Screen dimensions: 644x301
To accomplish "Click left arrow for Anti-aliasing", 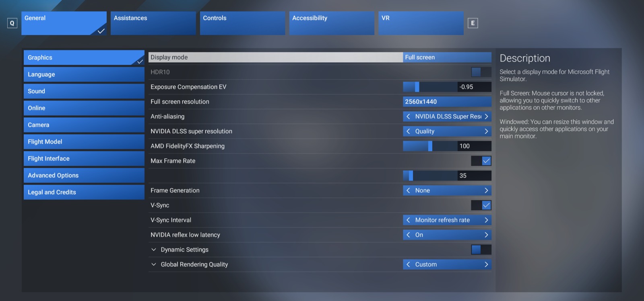I will pyautogui.click(x=408, y=117).
